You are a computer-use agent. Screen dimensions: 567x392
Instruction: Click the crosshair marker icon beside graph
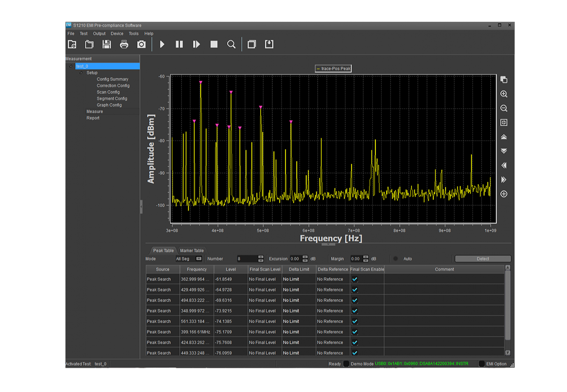coord(503,194)
